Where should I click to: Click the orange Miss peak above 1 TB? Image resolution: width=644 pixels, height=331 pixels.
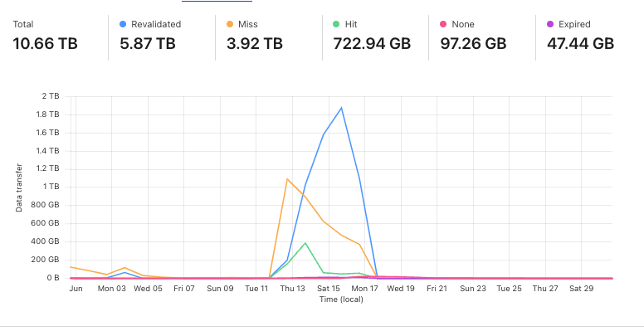pyautogui.click(x=287, y=179)
